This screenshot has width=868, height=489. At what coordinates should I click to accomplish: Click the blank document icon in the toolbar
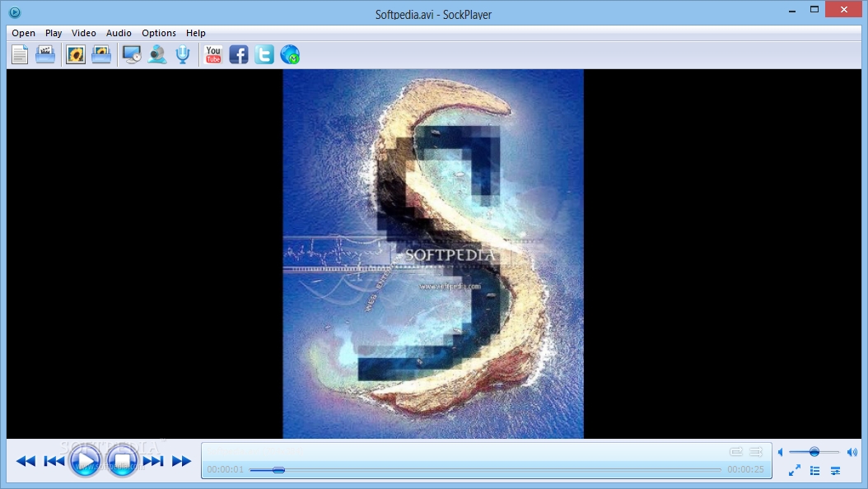[20, 55]
